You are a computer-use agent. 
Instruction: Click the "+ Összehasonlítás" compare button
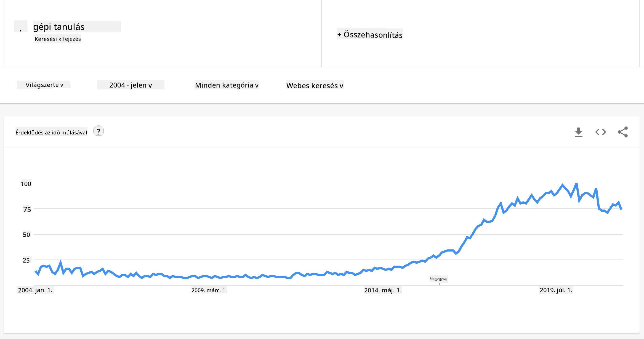point(370,35)
